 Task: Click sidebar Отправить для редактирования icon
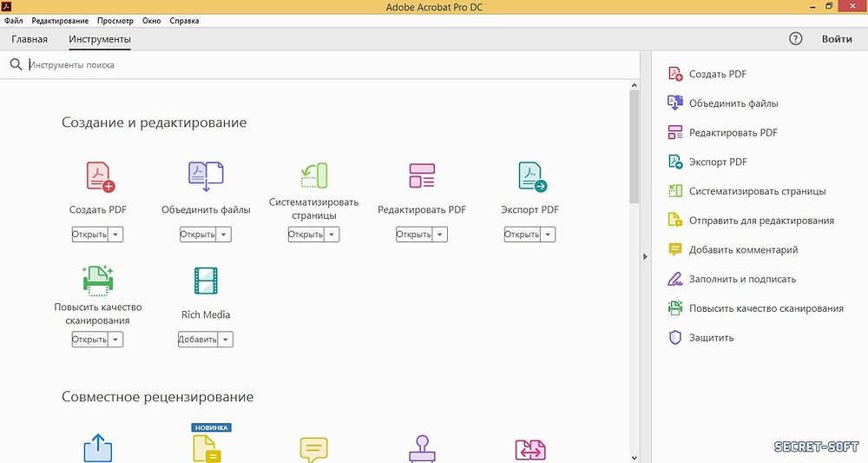(x=675, y=221)
